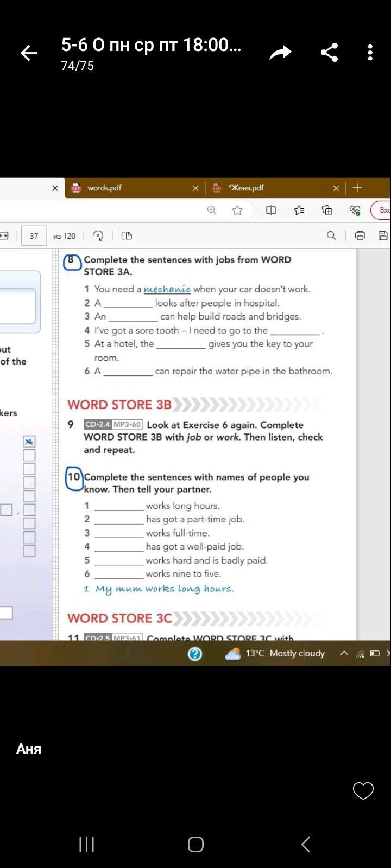Screen dimensions: 391x868
Task: Click the battery tray icon
Action: (x=375, y=654)
